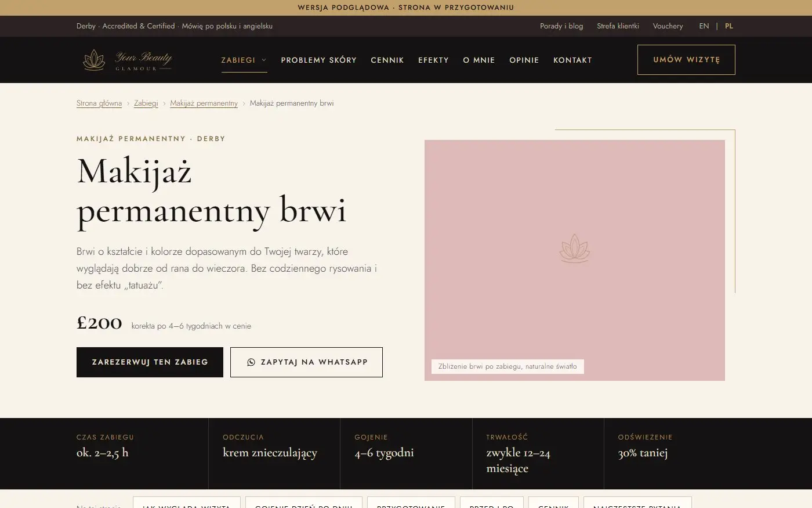The image size is (812, 508).
Task: Click the £200 price text
Action: [99, 323]
